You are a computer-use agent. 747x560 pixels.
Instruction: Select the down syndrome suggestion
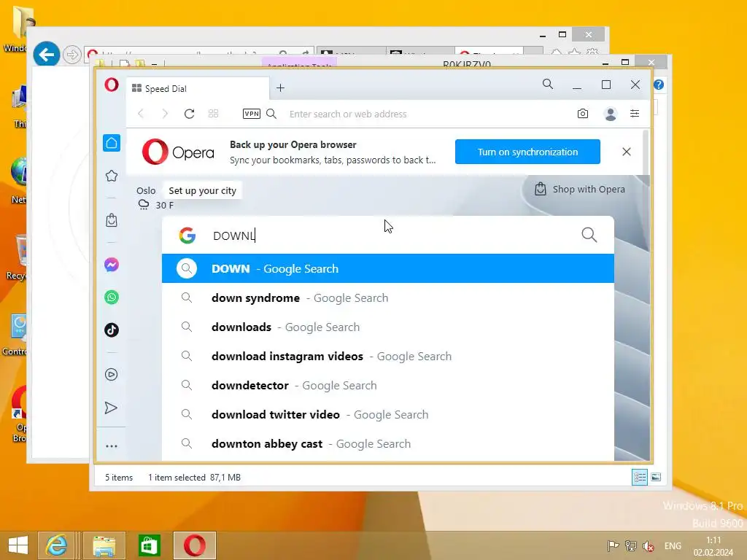point(388,298)
